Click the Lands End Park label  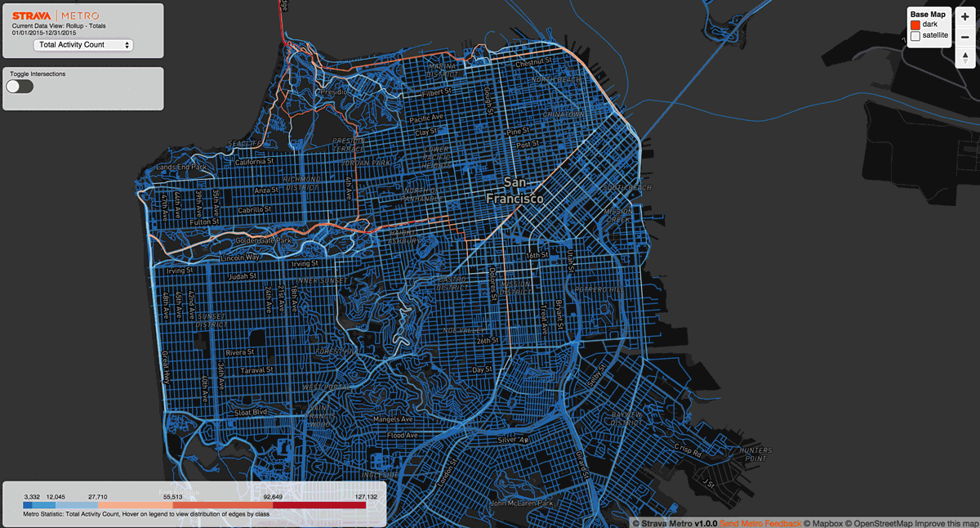[181, 168]
